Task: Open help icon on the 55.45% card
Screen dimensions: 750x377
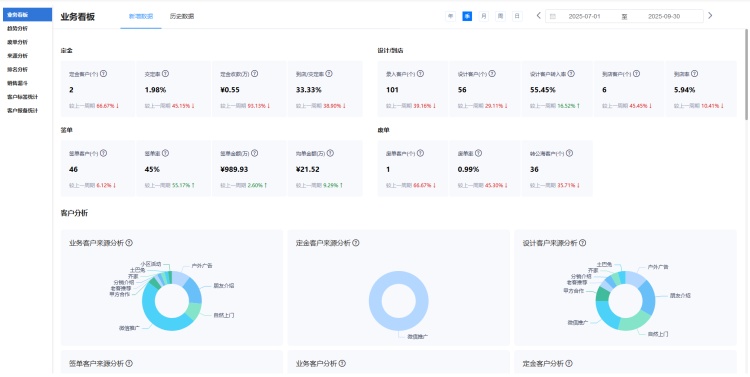Action: (571, 74)
